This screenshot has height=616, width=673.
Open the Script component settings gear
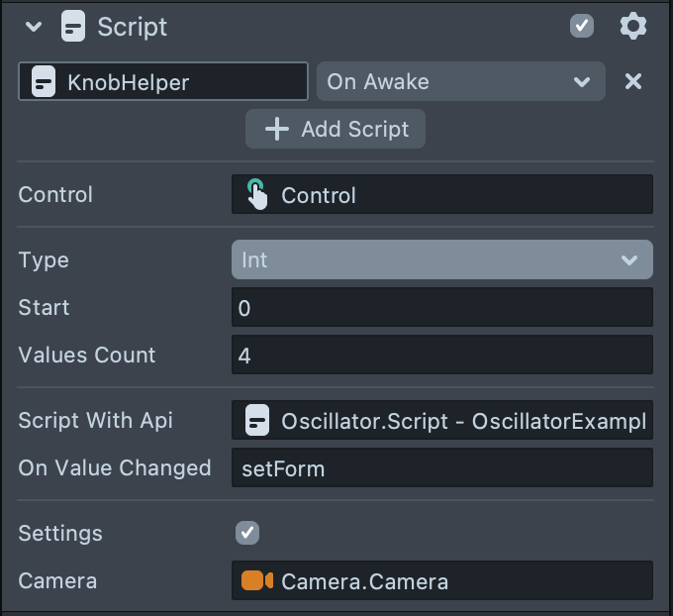pos(632,27)
